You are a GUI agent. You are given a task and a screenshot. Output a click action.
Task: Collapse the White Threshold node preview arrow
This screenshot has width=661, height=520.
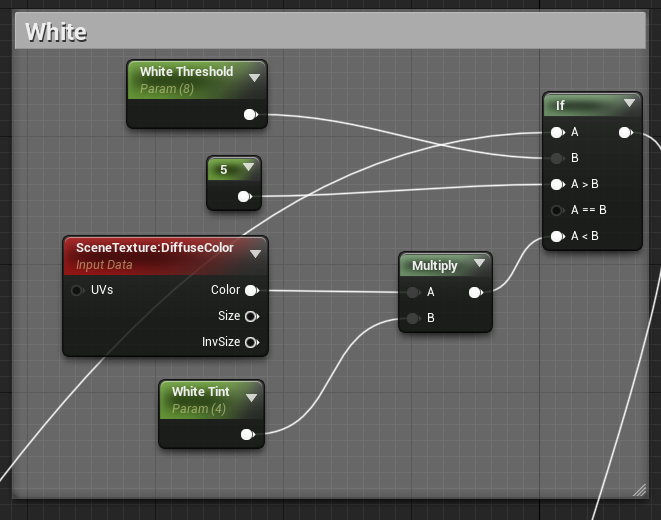tap(254, 77)
